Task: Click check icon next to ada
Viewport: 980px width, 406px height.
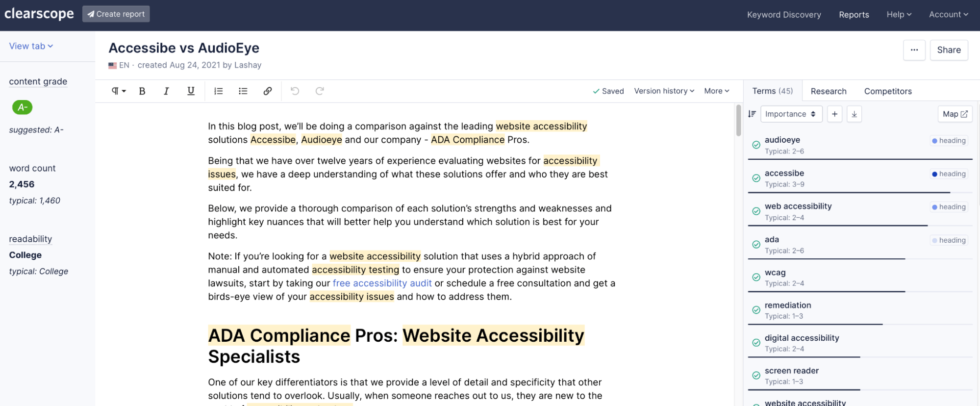Action: point(756,245)
